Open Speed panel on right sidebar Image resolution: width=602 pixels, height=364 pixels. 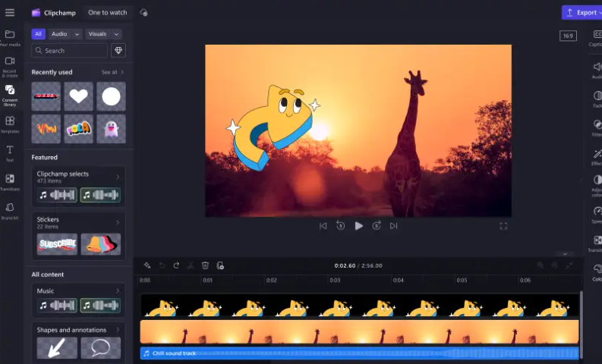[x=596, y=215]
